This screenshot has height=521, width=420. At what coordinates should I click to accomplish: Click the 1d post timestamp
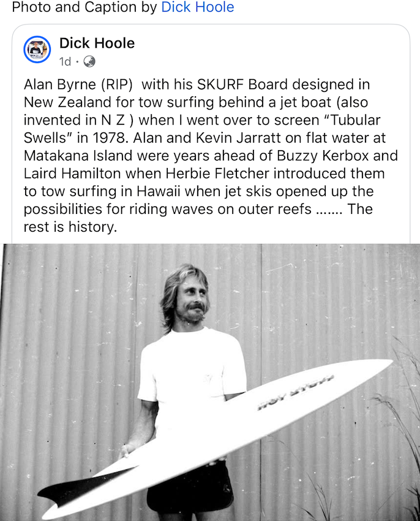click(x=65, y=61)
